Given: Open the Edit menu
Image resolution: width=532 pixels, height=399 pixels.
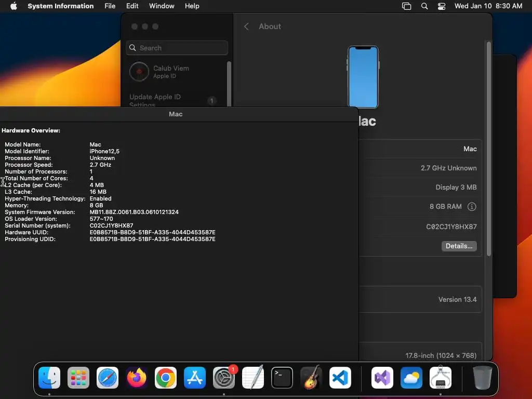Looking at the screenshot, I should pos(132,6).
